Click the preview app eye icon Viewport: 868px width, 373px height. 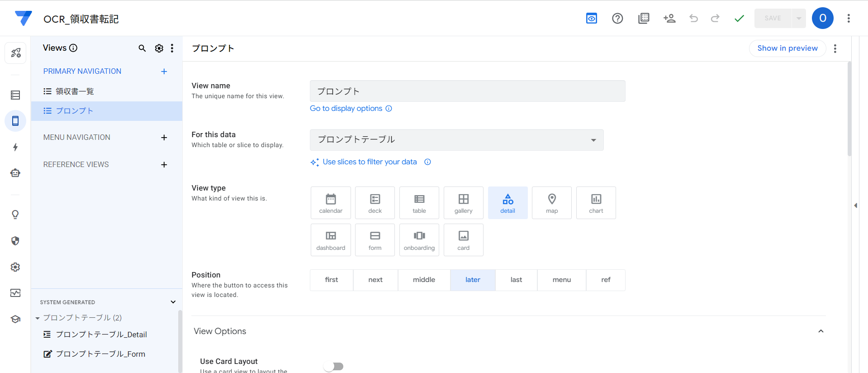click(x=591, y=19)
